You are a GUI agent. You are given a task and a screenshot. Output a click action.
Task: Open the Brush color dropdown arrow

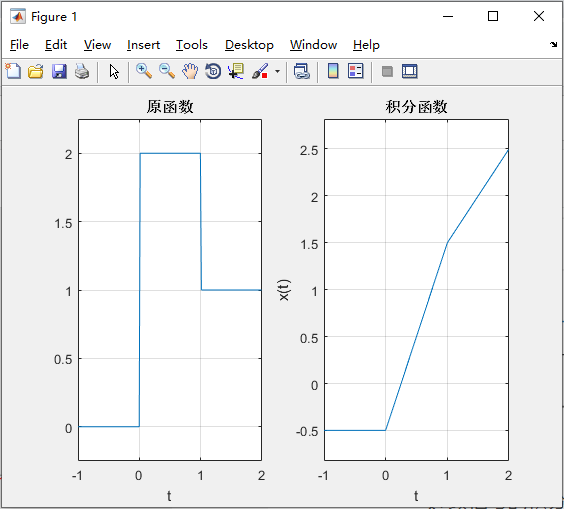point(277,71)
